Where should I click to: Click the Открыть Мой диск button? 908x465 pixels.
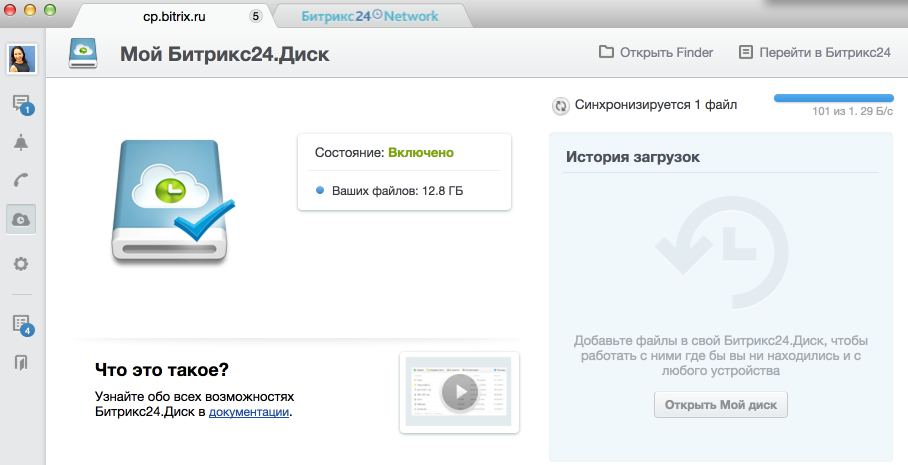[720, 405]
